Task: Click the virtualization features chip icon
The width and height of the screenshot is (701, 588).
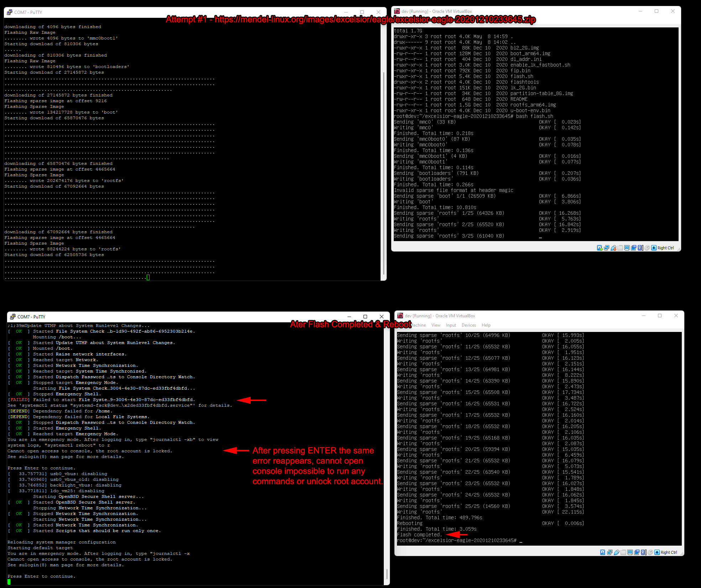Action: (x=640, y=248)
